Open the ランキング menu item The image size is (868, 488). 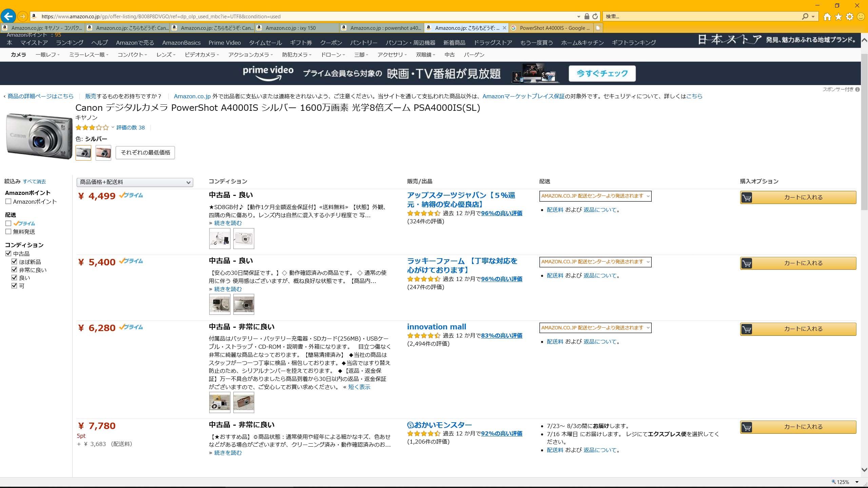(70, 43)
